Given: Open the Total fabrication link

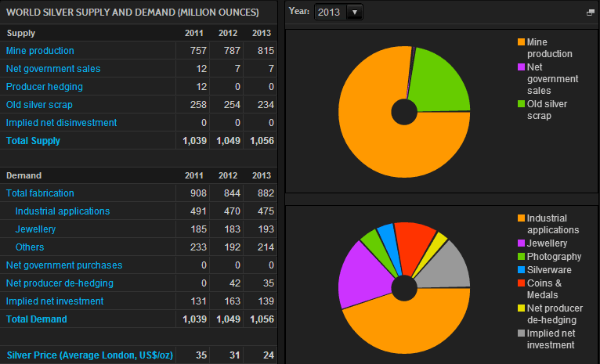Looking at the screenshot, I should click(40, 193).
